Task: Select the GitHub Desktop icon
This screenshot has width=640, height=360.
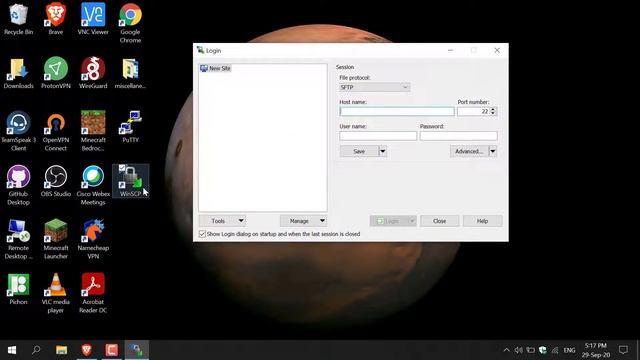Action: tap(18, 185)
